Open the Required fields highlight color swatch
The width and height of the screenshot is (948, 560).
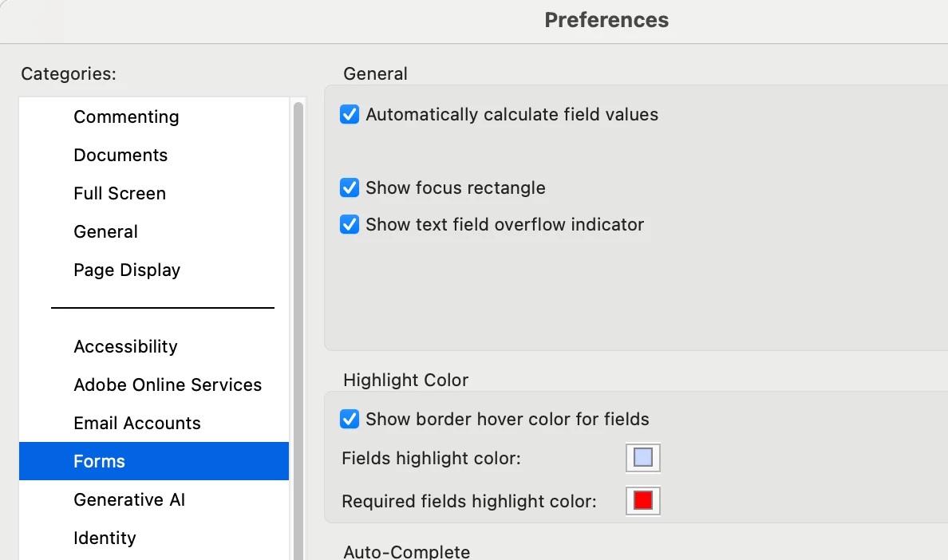[642, 501]
